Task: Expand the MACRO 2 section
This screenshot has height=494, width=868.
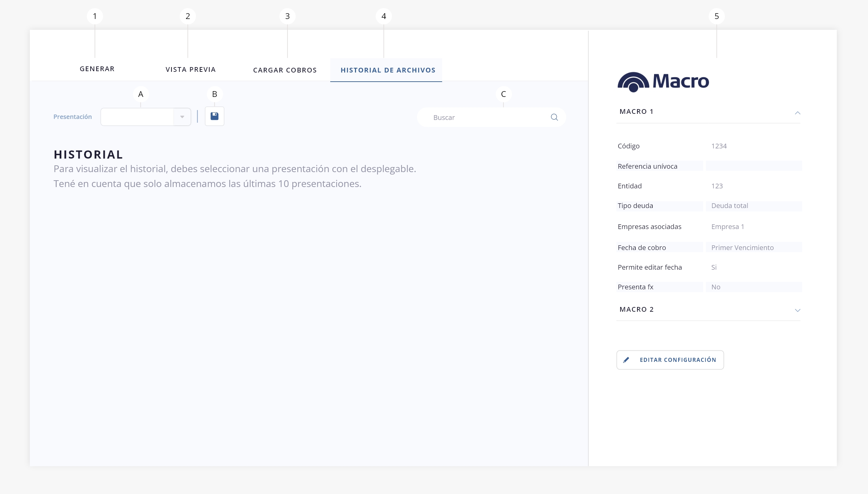Action: [797, 310]
